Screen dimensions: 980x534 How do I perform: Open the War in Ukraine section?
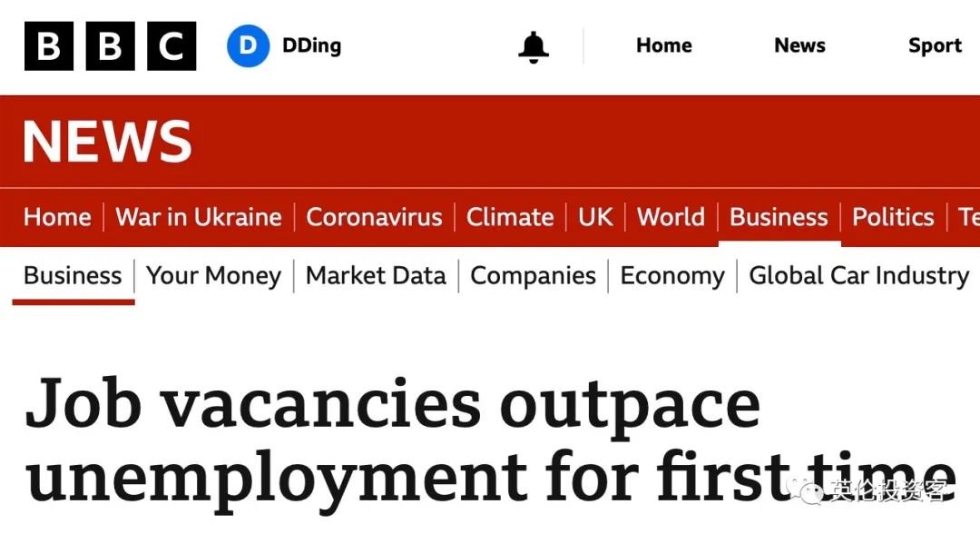tap(199, 217)
